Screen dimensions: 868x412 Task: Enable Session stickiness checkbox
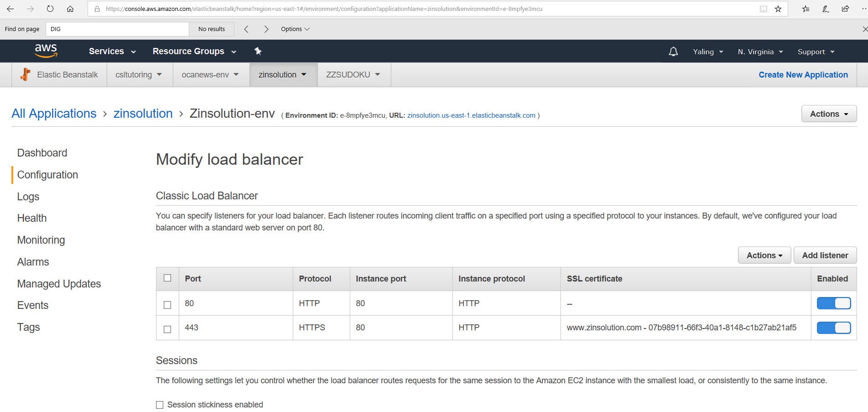[160, 405]
